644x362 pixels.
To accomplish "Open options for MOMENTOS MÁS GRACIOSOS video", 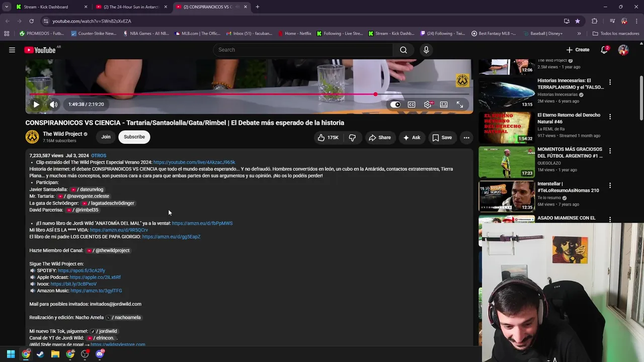I will [x=610, y=151].
